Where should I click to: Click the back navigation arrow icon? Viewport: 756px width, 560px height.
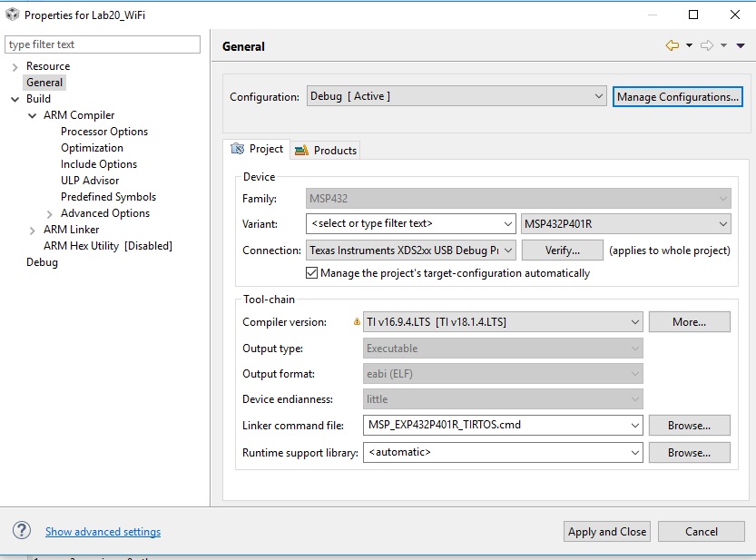tap(672, 45)
